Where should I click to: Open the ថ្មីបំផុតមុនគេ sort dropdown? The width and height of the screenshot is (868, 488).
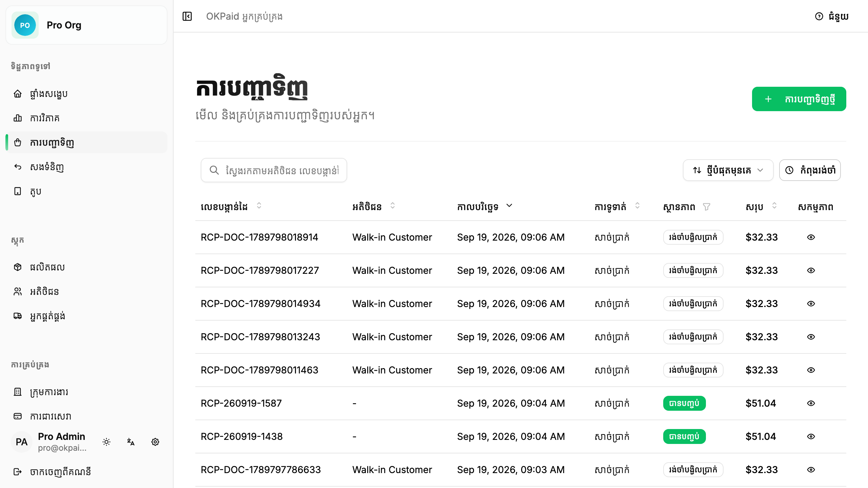(728, 170)
